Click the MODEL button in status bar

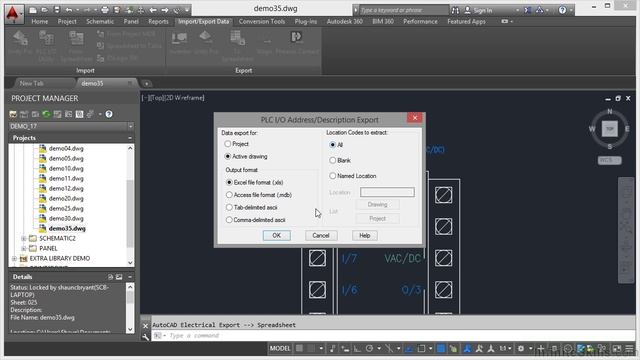point(280,348)
